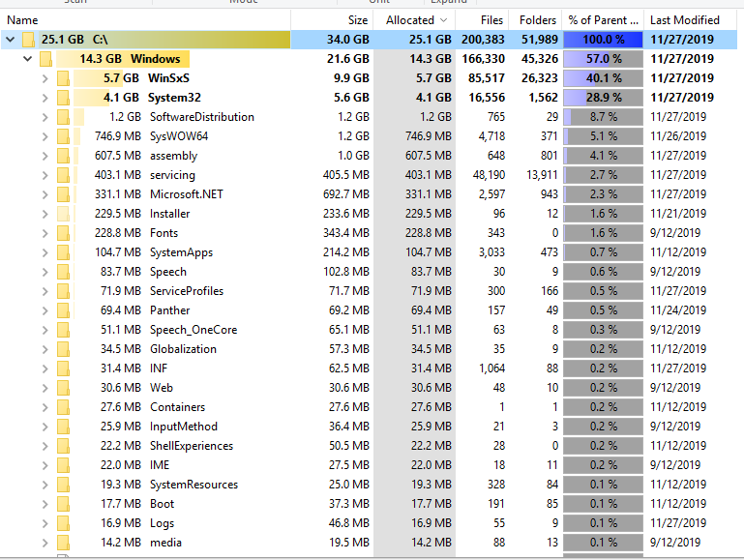The image size is (744, 560).
Task: Click the Speech folder icon
Action: (x=63, y=272)
